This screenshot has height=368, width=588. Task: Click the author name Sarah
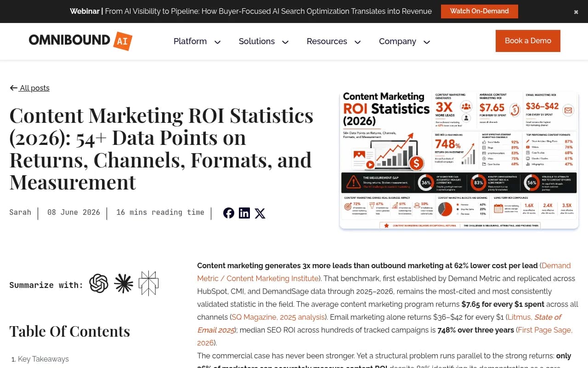[x=20, y=212]
